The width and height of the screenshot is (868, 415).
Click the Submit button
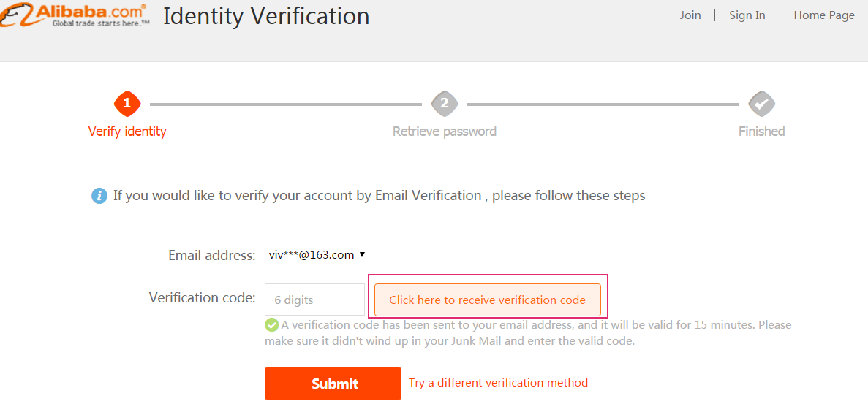[x=333, y=383]
